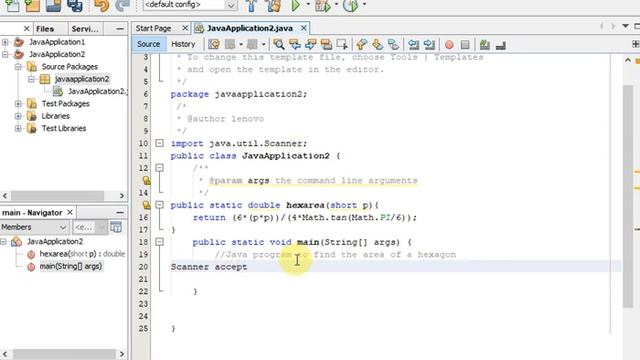This screenshot has height=360, width=640.
Task: Redo the last undone edit
Action: point(122,5)
